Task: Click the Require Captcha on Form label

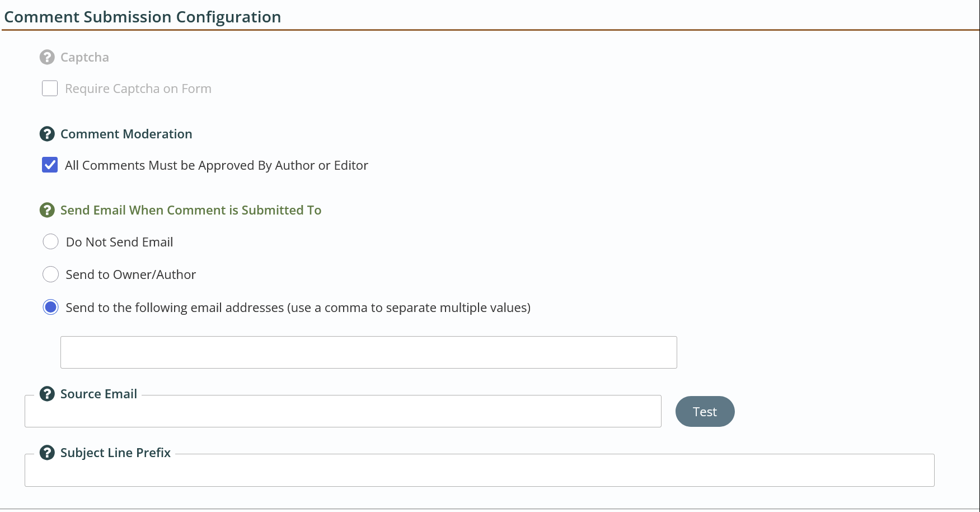Action: point(138,89)
